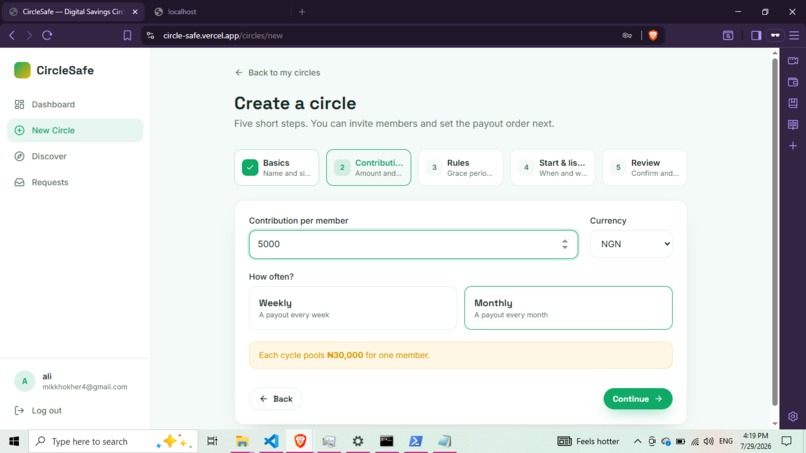The image size is (806, 453).
Task: Select the Basics step
Action: pos(277,168)
